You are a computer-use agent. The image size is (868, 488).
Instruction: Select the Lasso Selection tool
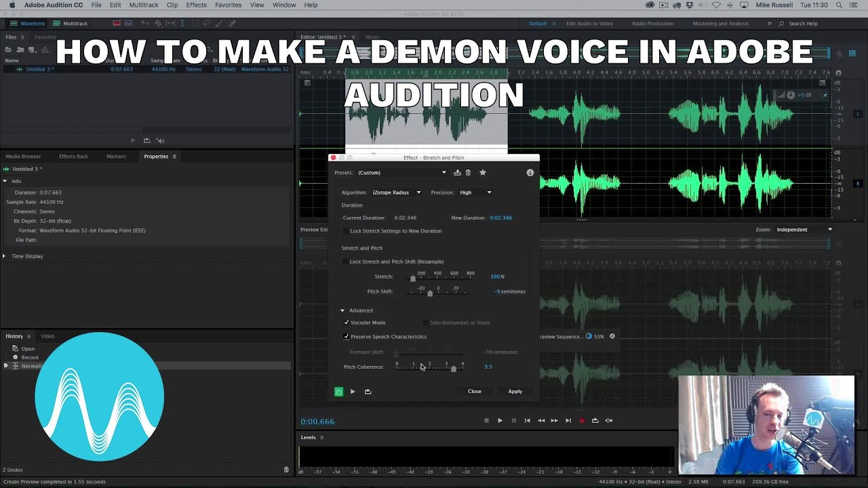pos(207,23)
